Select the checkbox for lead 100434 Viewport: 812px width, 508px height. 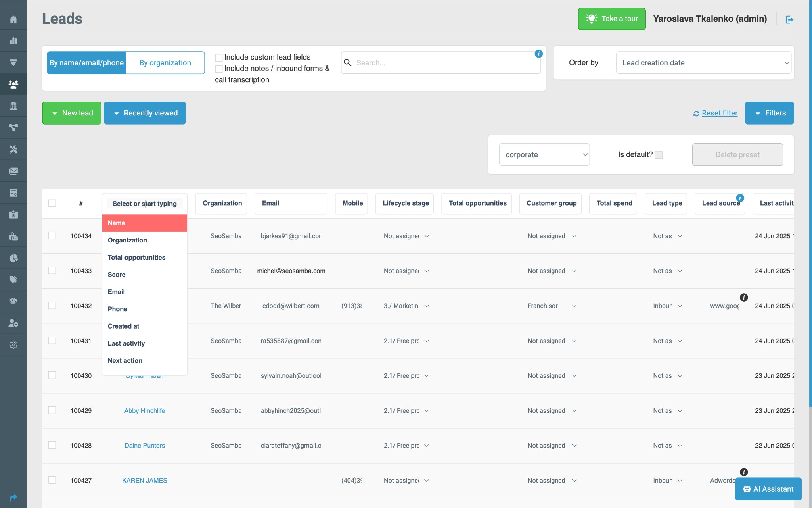point(52,235)
